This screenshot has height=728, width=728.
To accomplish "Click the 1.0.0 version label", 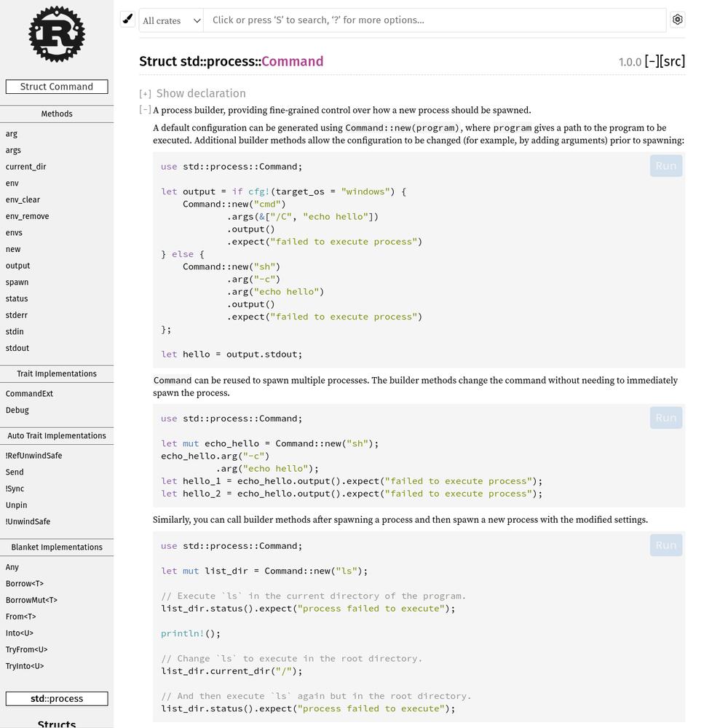I will click(630, 62).
